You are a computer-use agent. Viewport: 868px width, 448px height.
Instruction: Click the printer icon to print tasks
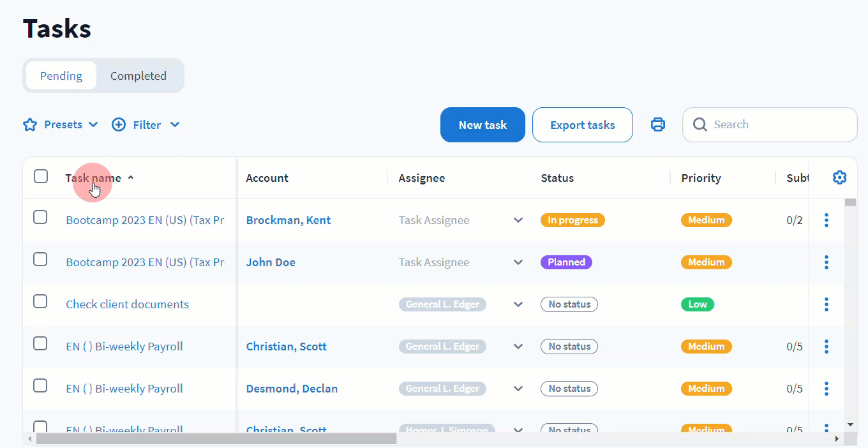(x=657, y=124)
